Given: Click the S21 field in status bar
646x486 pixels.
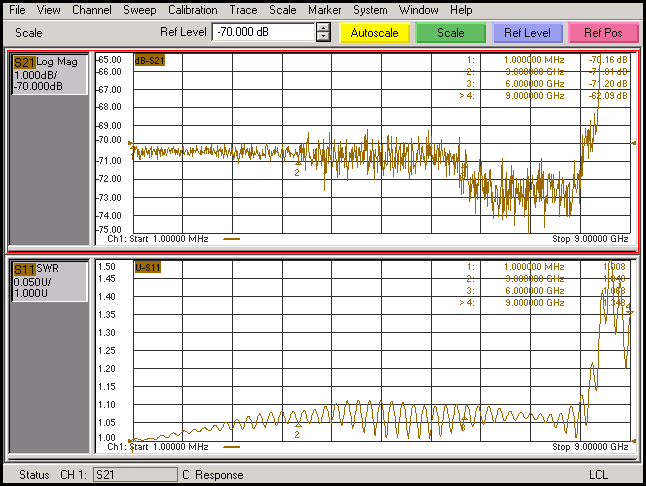Looking at the screenshot, I should [x=136, y=474].
